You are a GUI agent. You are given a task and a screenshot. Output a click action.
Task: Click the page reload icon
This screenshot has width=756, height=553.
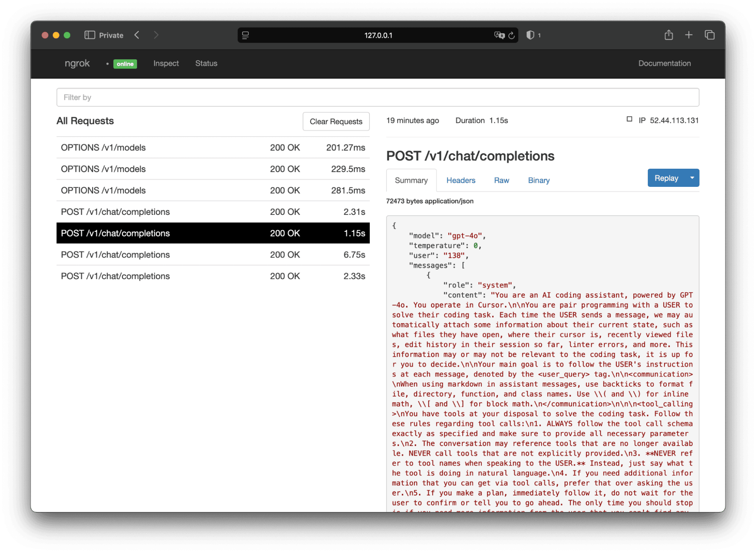tap(511, 36)
